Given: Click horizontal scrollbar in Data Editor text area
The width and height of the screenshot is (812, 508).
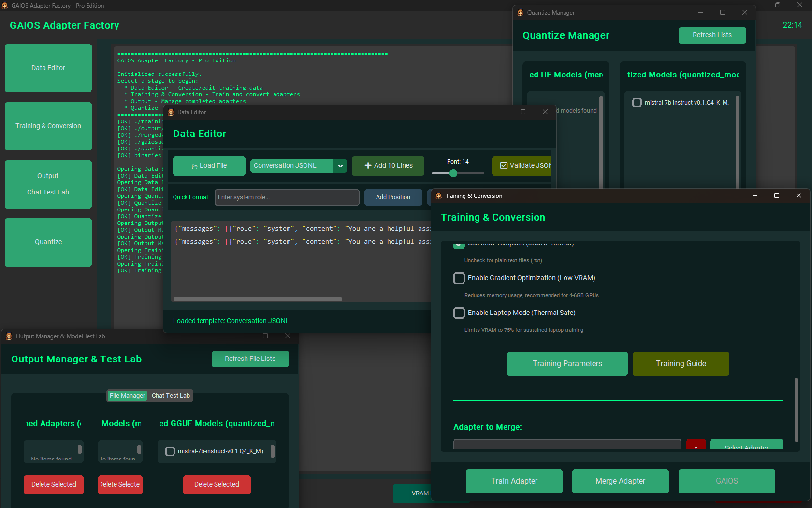Looking at the screenshot, I should pyautogui.click(x=258, y=299).
